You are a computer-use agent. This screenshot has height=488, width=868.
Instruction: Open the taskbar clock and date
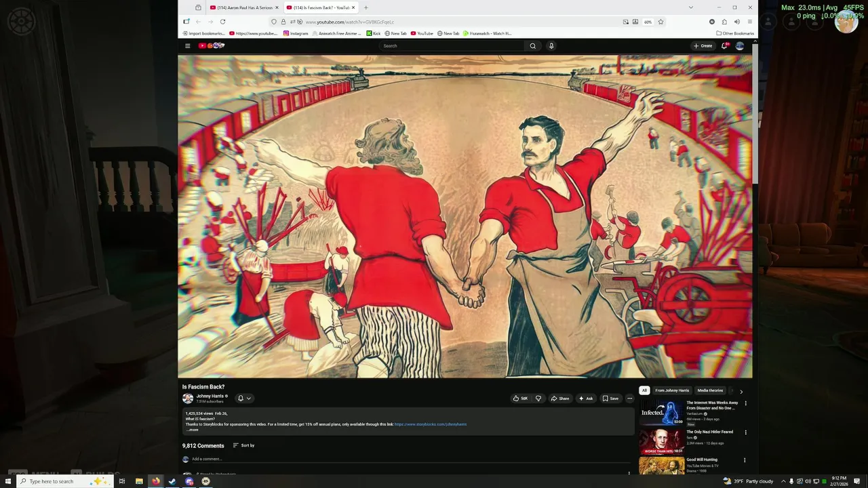click(x=840, y=481)
